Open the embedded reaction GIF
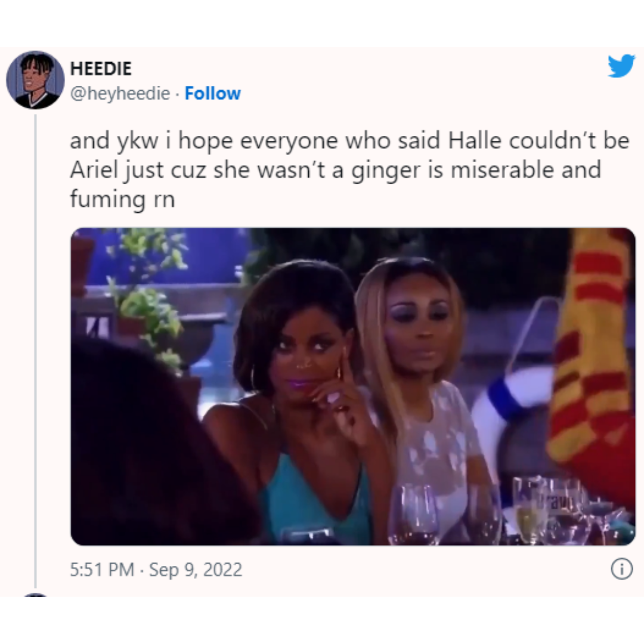The image size is (644, 644). coord(353,386)
